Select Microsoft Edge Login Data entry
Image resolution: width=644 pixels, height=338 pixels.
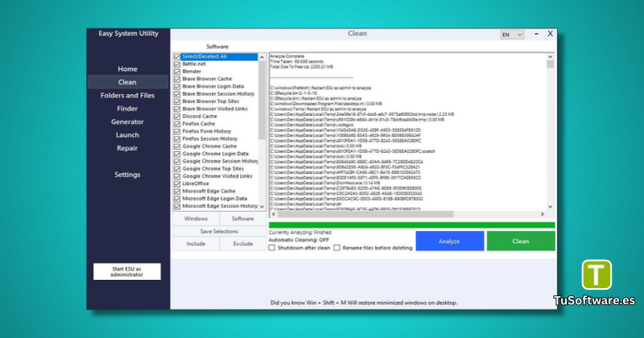pyautogui.click(x=215, y=198)
